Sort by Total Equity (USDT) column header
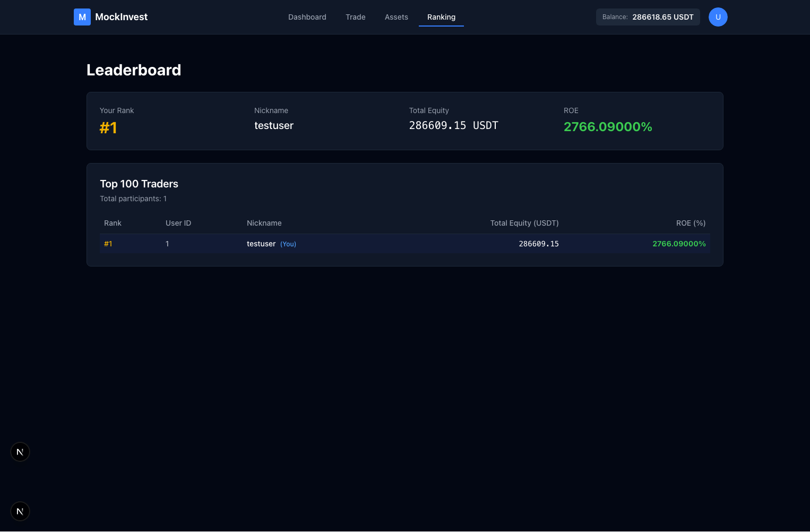The height and width of the screenshot is (532, 810). [x=524, y=223]
